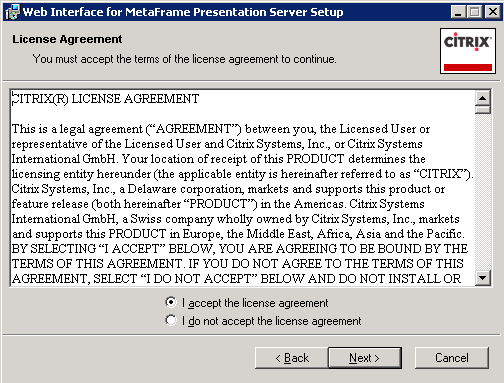Close the setup window

[x=493, y=12]
